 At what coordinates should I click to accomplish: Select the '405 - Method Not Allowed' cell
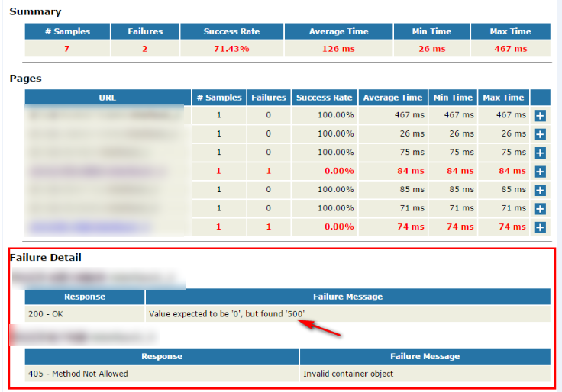162,374
